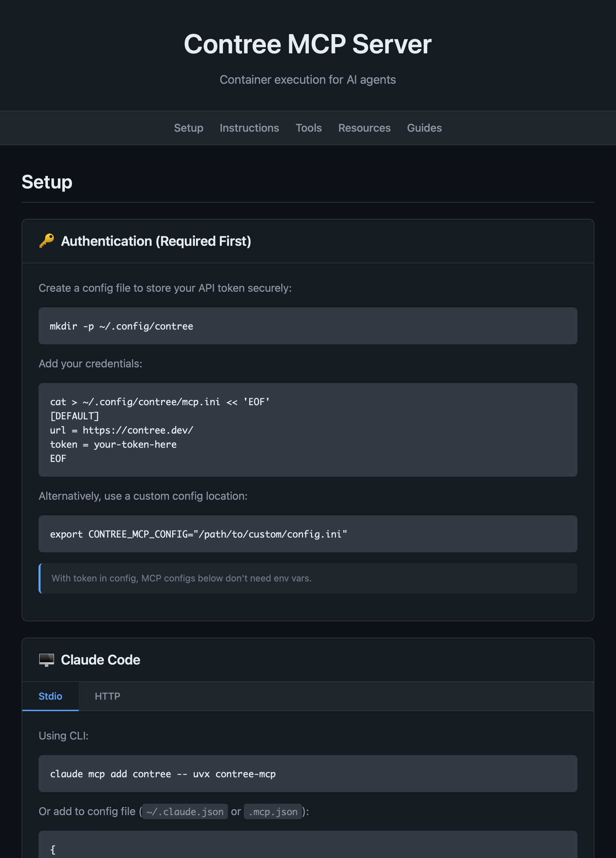Image resolution: width=616 pixels, height=858 pixels.
Task: Click the env vars note callout
Action: [x=308, y=578]
